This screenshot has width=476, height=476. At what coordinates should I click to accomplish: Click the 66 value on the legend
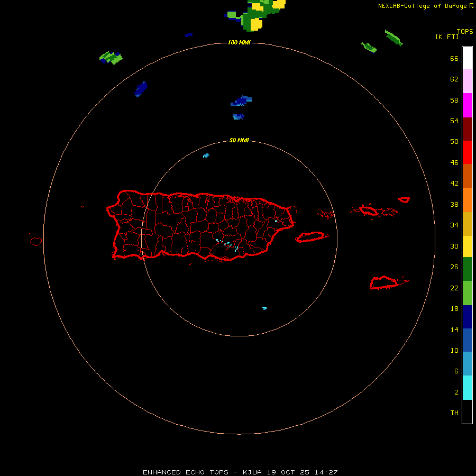pos(454,59)
